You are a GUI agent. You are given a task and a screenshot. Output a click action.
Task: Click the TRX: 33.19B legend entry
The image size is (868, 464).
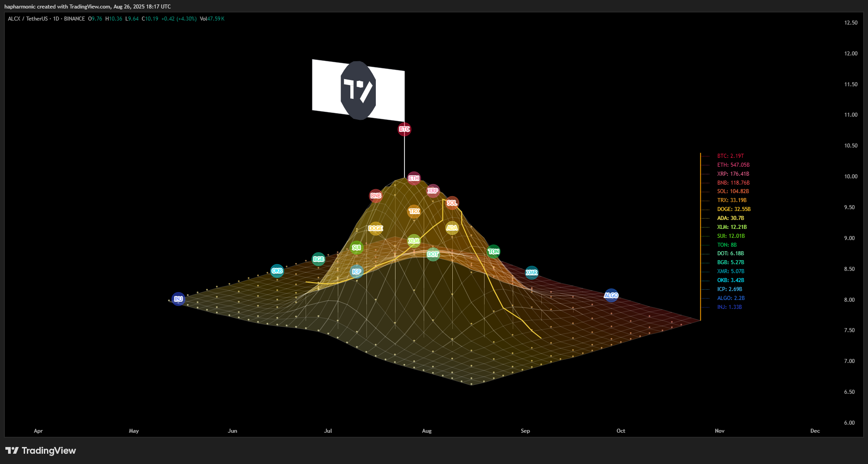coord(732,200)
